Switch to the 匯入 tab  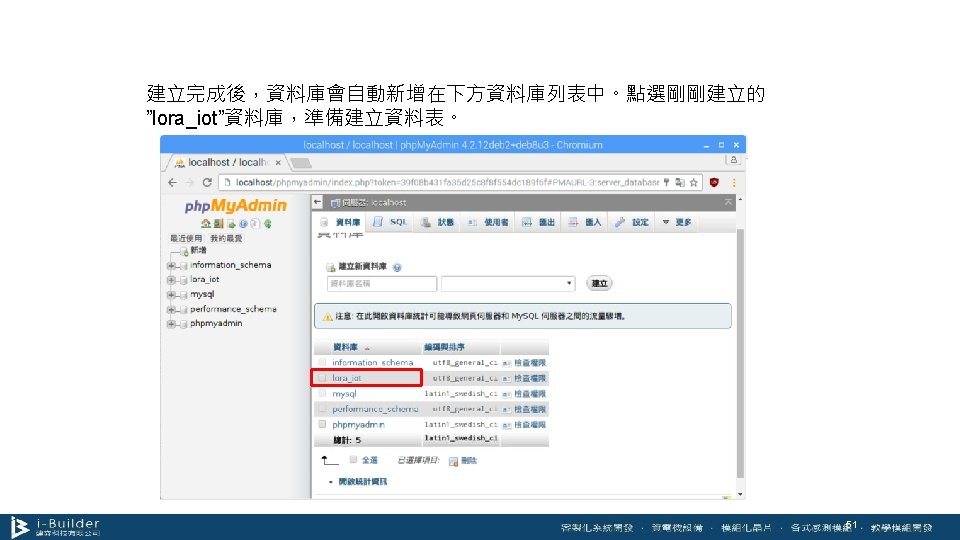click(x=585, y=222)
